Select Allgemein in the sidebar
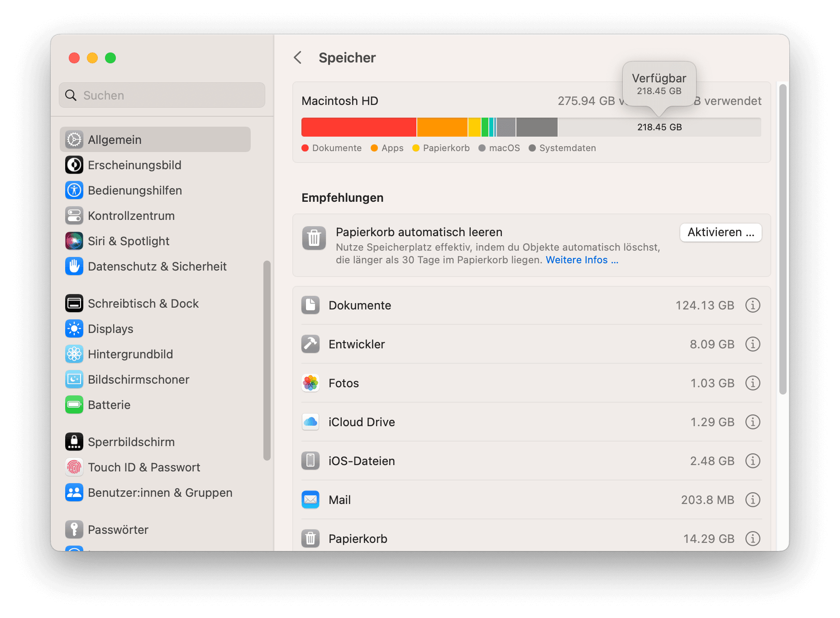Viewport: 840px width, 618px height. click(x=155, y=140)
